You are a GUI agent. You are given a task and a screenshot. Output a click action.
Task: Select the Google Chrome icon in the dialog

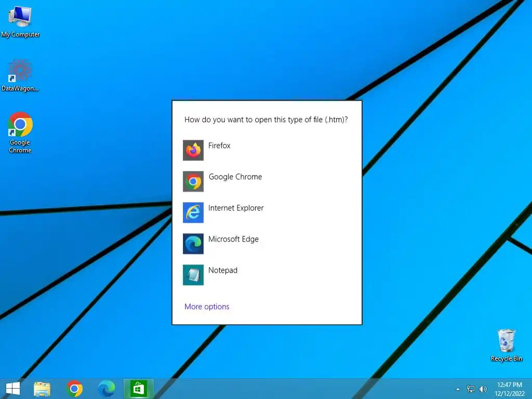click(193, 181)
